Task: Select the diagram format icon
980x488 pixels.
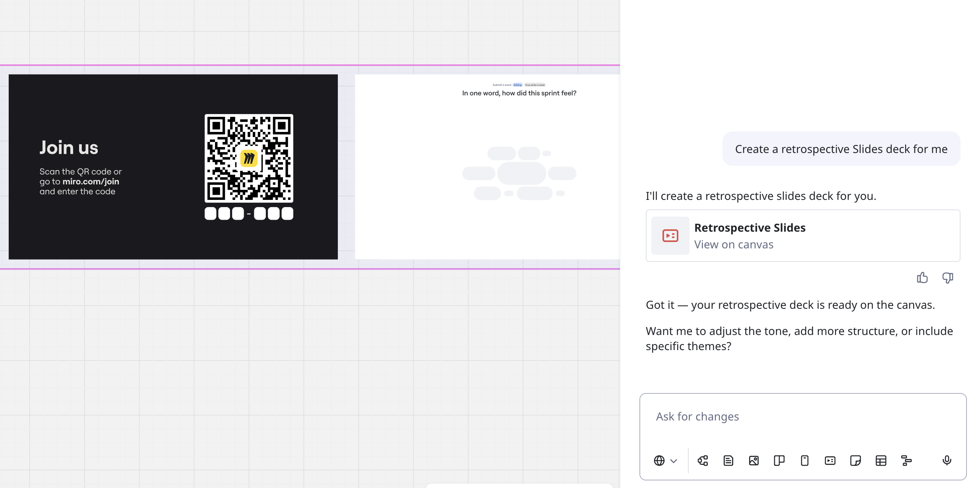Action: pos(703,461)
